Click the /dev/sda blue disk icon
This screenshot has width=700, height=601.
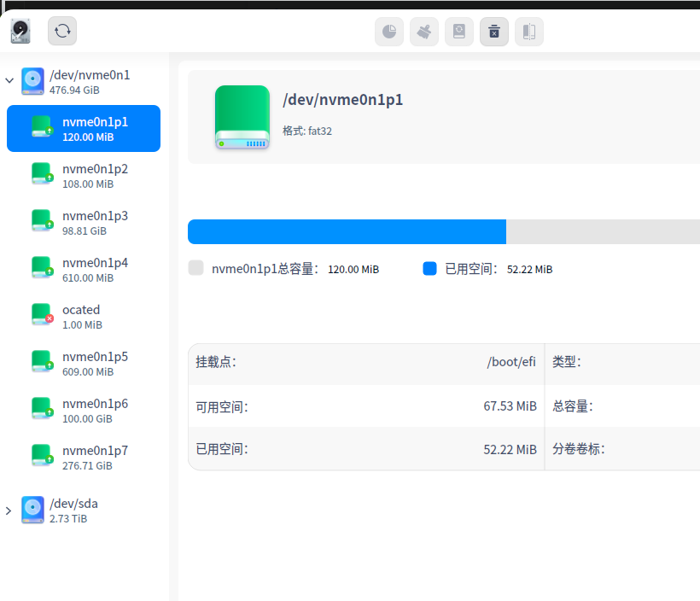(32, 510)
